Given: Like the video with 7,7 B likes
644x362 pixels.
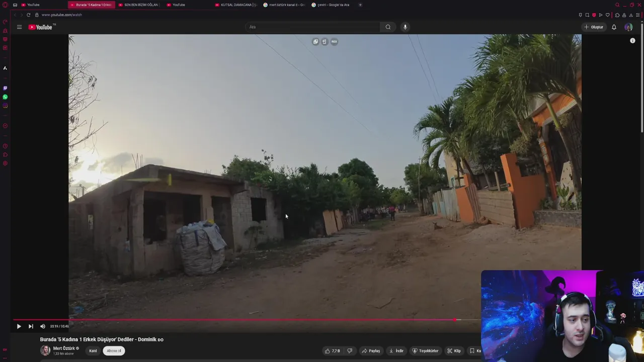Looking at the screenshot, I should 332,351.
